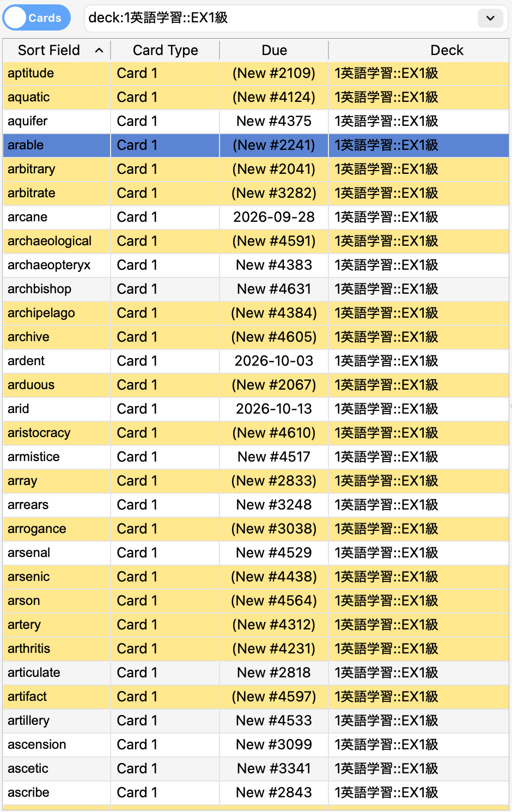
Task: Select the 'archaeological' card
Action: pyautogui.click(x=256, y=241)
